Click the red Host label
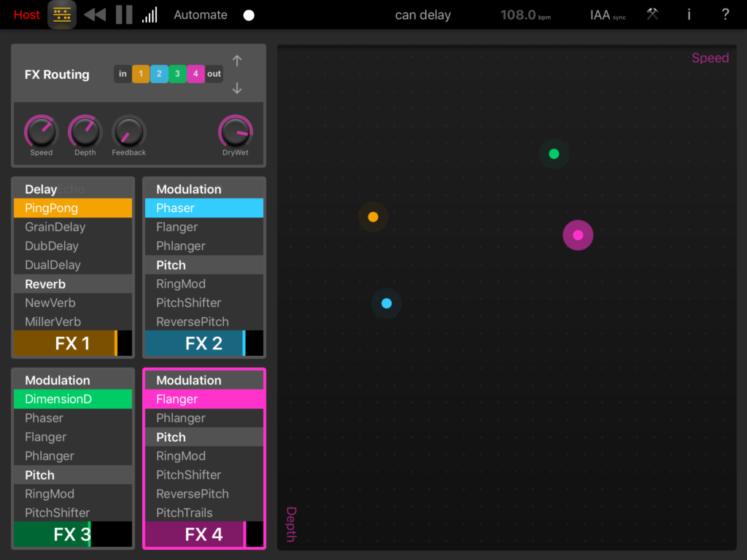Viewport: 747px width, 560px height. (x=27, y=15)
